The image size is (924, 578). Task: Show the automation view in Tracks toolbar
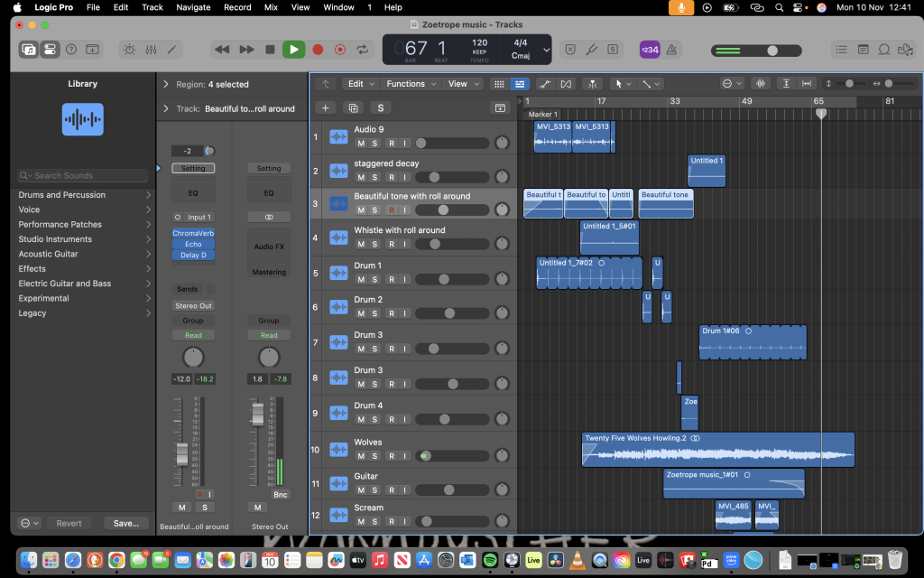click(544, 84)
